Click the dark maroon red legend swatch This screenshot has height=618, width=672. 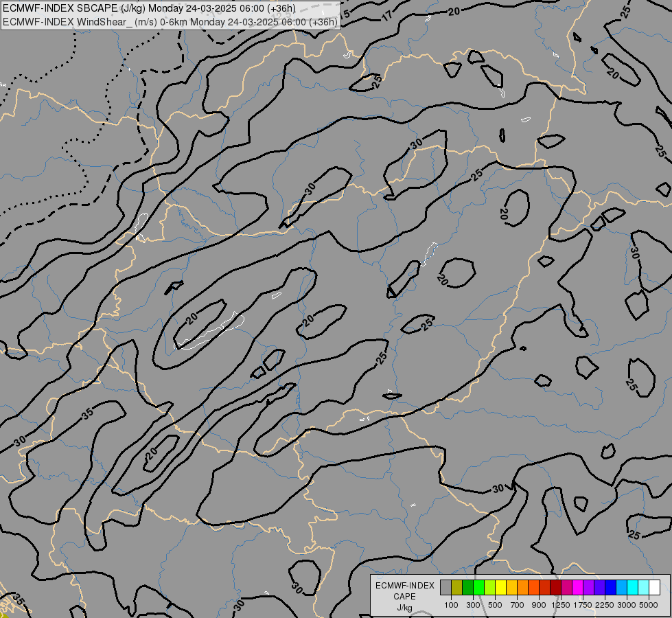point(555,587)
